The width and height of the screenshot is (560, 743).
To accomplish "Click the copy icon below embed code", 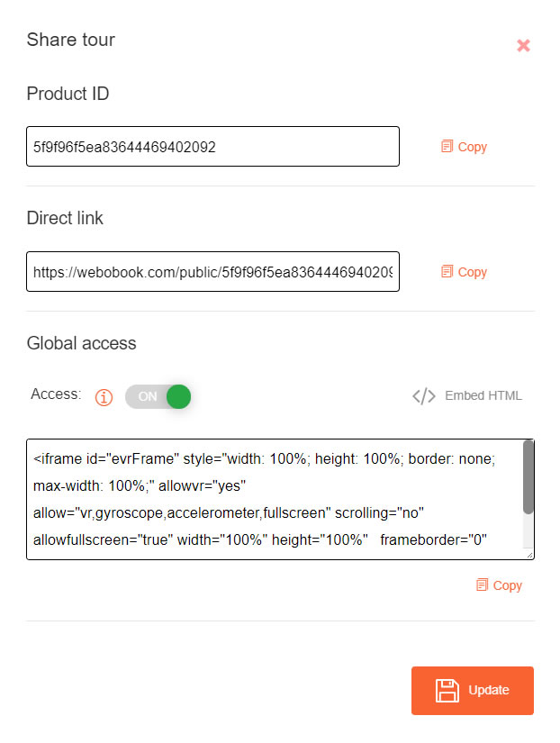I will (482, 584).
